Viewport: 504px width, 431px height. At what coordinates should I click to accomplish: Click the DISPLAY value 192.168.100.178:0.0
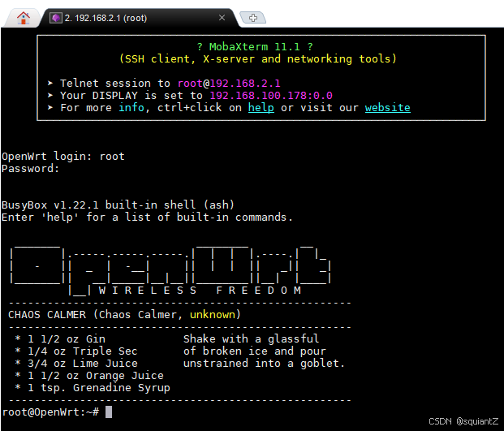coord(271,96)
